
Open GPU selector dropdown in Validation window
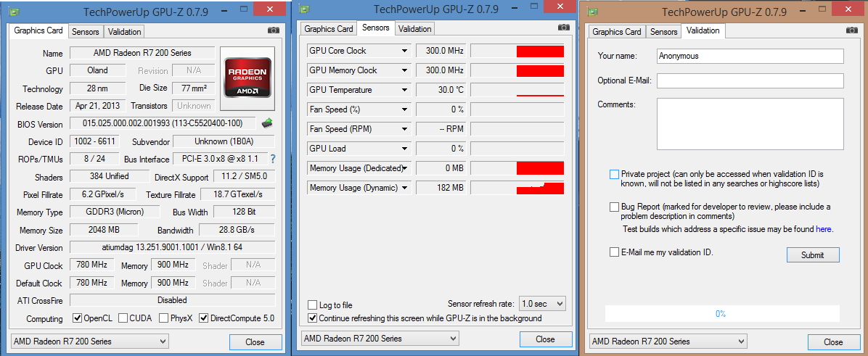tap(668, 341)
